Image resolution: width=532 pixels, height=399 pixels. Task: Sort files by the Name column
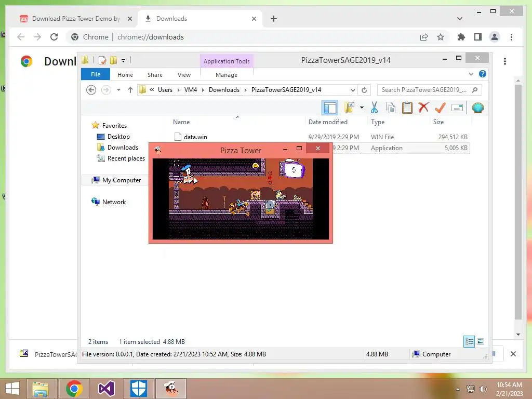pos(181,122)
